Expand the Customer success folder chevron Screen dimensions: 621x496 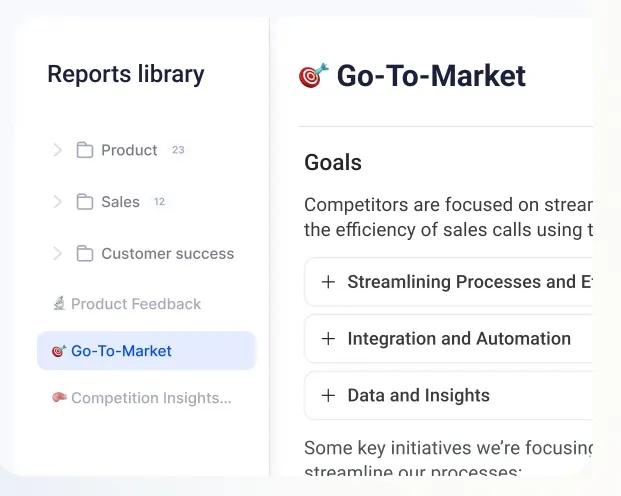57,254
